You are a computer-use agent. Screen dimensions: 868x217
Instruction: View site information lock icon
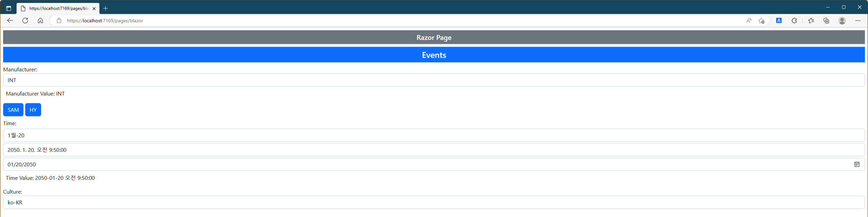click(x=59, y=21)
